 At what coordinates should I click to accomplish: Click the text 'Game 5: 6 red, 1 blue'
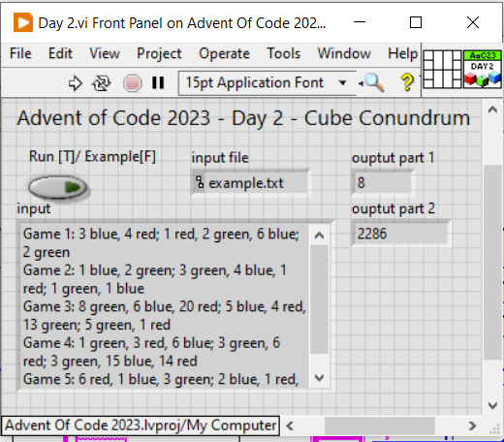[91, 379]
